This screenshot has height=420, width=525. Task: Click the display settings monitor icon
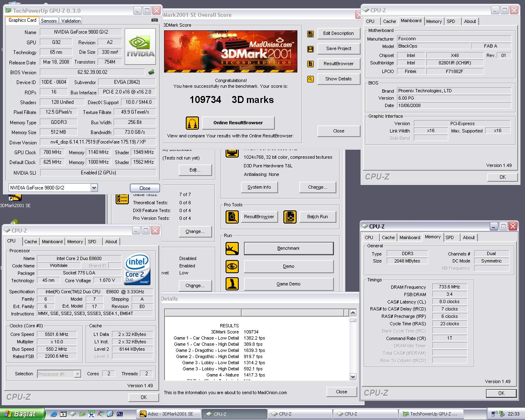(x=232, y=153)
